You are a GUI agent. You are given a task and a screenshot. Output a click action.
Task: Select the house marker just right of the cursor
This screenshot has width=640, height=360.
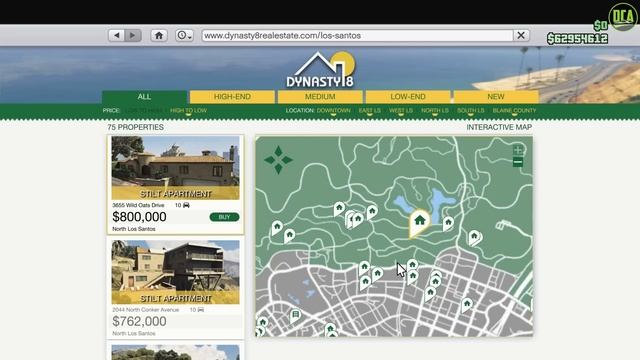(x=412, y=265)
